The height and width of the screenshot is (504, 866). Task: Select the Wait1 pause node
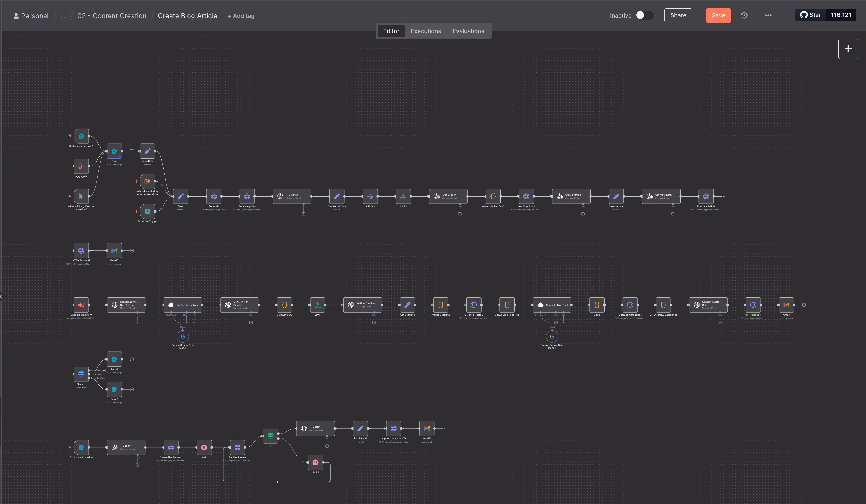point(315,462)
